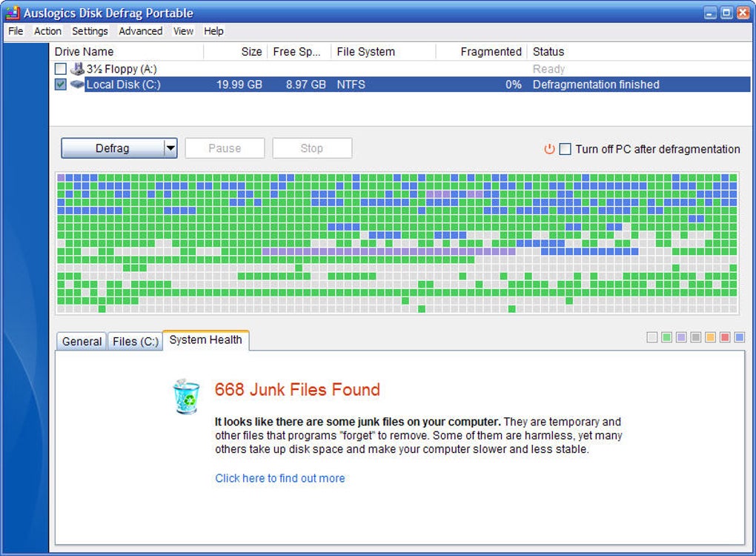This screenshot has width=756, height=556.
Task: Sort by the Drive Name column header
Action: [126, 52]
